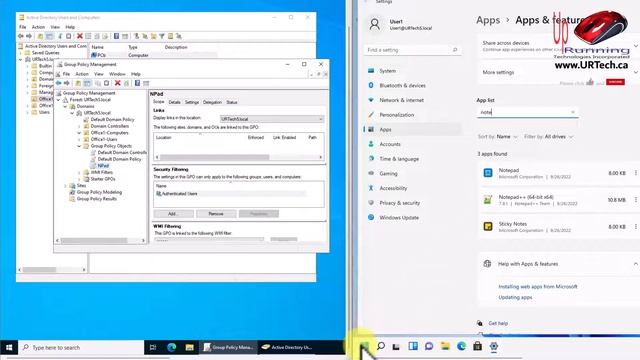The width and height of the screenshot is (640, 360).
Task: Click the Group Policy tree horizontal scrollbar
Action: (100, 241)
